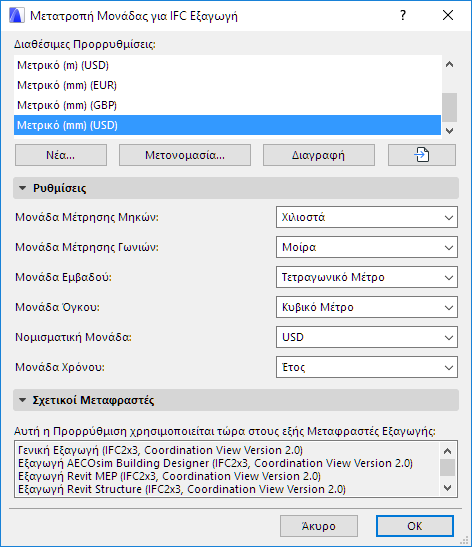This screenshot has height=547, width=472.
Task: Open the Μονάδα Χρόνου dropdown
Action: coord(367,367)
